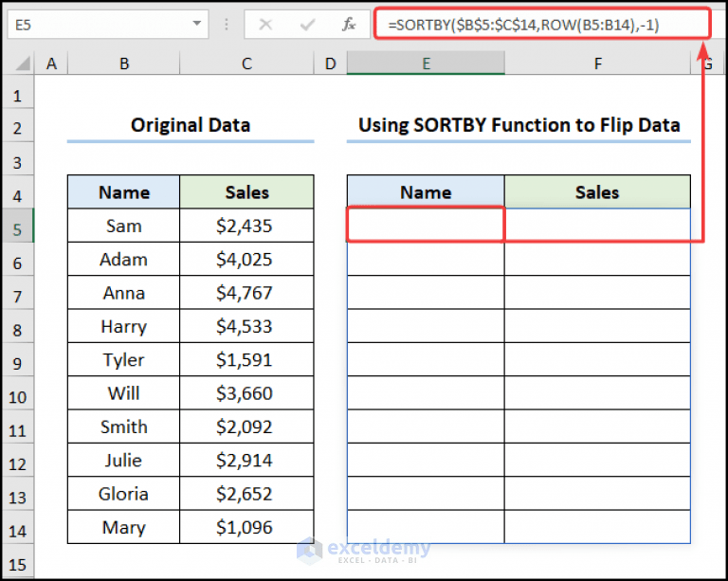
Task: Click the Name header in column E
Action: coord(426,192)
